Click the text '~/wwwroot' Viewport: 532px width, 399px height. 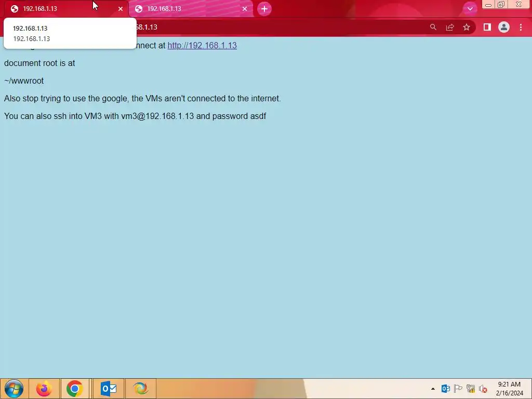coord(24,81)
